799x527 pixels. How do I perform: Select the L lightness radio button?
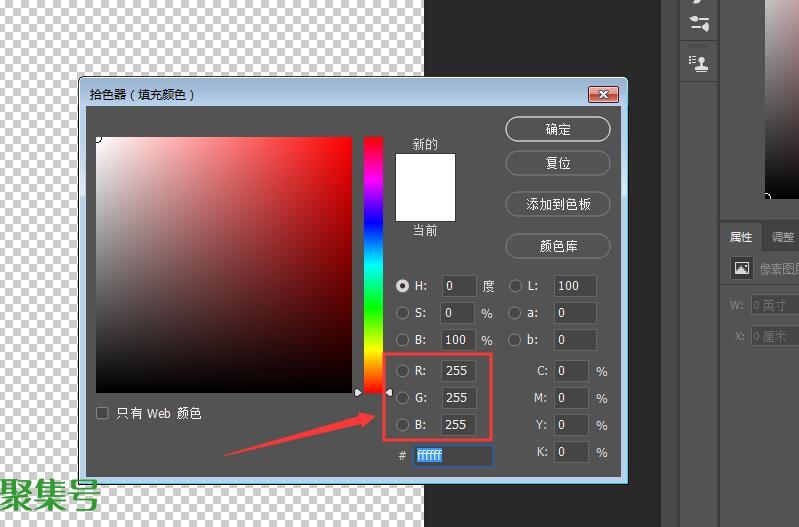click(515, 286)
